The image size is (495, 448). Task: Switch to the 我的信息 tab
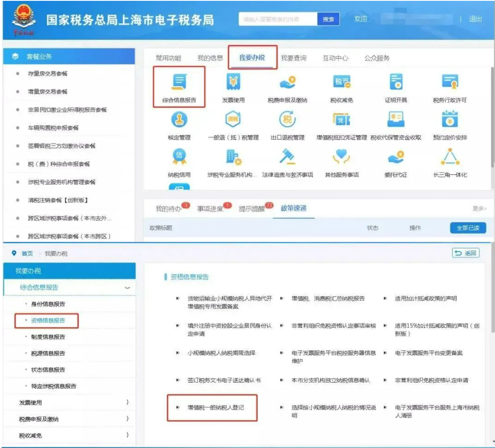pyautogui.click(x=210, y=58)
